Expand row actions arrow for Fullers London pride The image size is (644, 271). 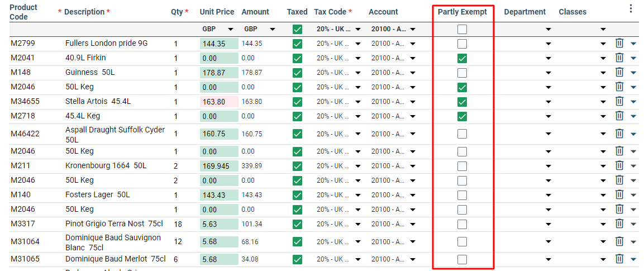pyautogui.click(x=633, y=44)
